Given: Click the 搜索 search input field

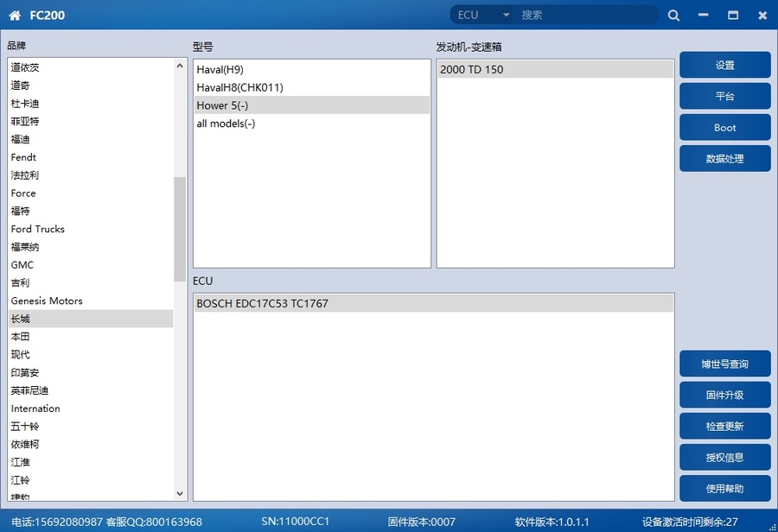Looking at the screenshot, I should coord(587,15).
